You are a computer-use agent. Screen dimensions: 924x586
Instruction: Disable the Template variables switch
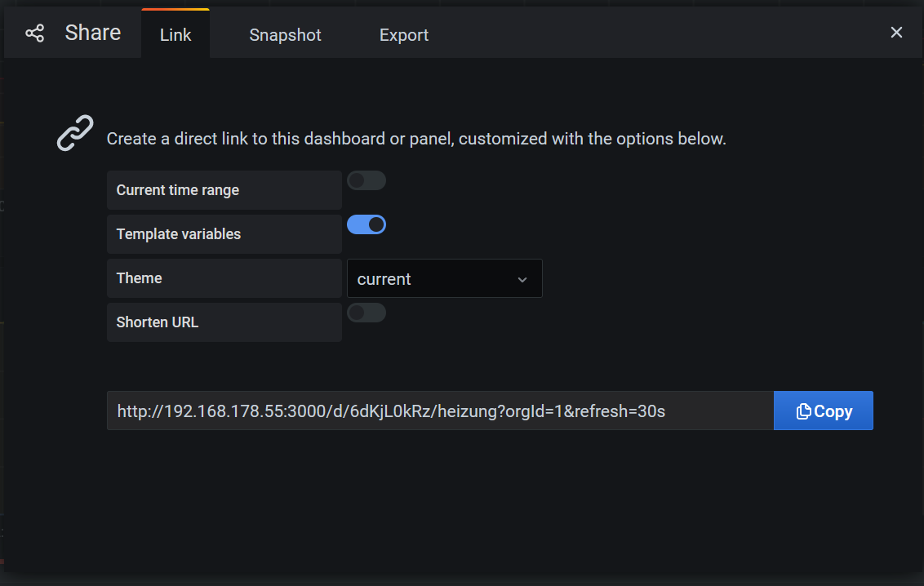pyautogui.click(x=366, y=224)
